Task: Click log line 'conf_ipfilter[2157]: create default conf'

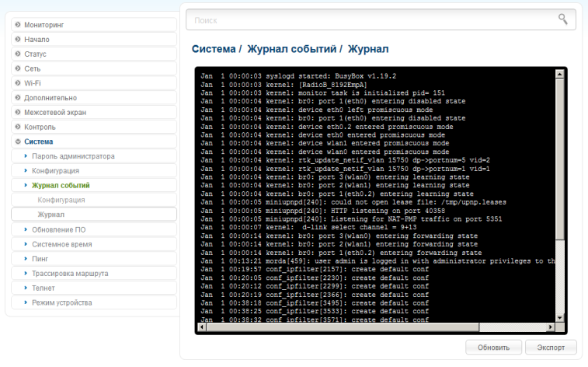Action: [x=315, y=270]
